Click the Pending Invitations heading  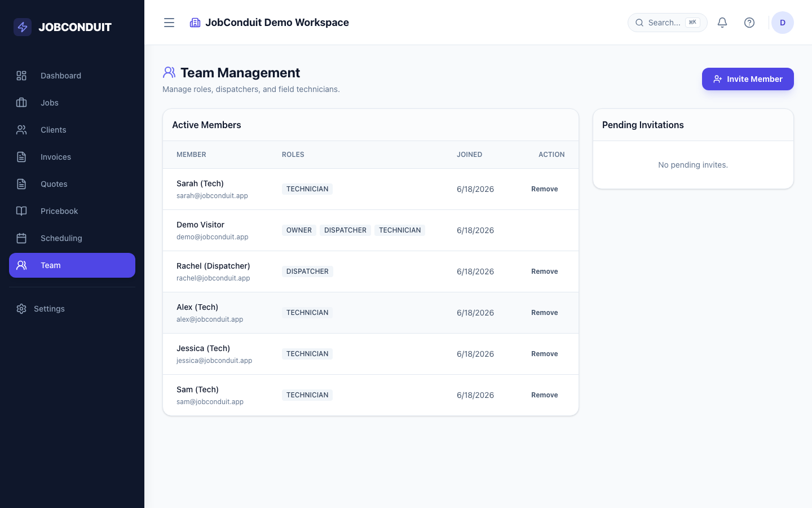(x=643, y=125)
